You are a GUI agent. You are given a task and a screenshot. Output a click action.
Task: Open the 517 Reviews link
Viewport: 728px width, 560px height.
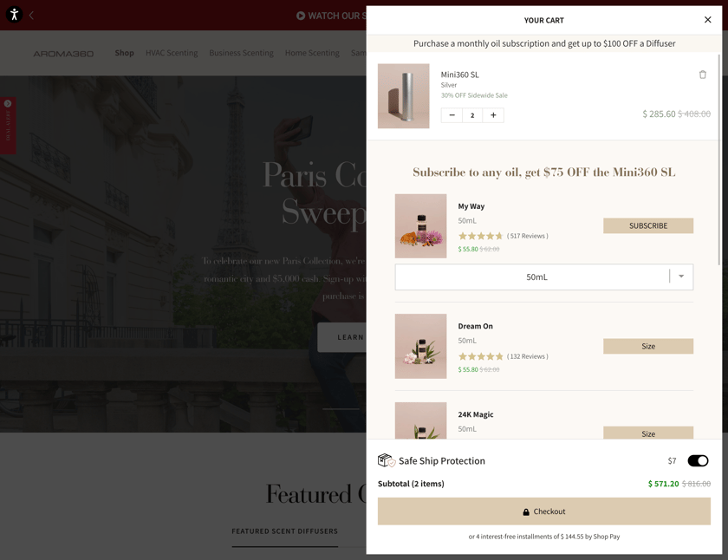528,236
